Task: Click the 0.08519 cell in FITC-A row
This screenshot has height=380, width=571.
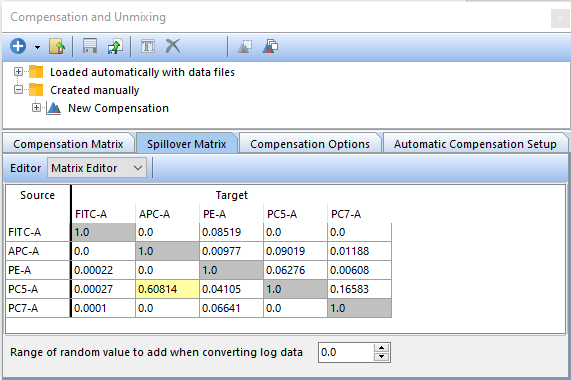Action: click(x=231, y=232)
